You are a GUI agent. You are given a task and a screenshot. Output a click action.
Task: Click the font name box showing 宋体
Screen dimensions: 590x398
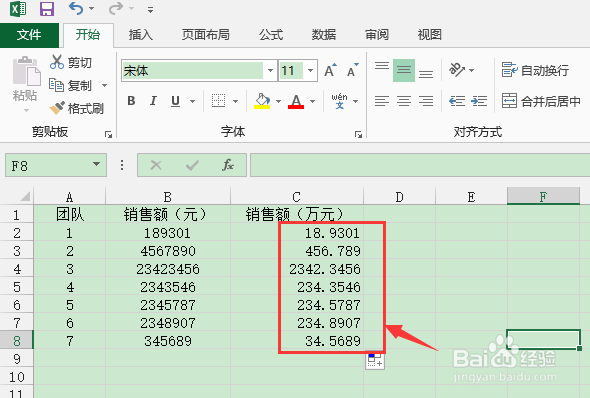tap(193, 70)
